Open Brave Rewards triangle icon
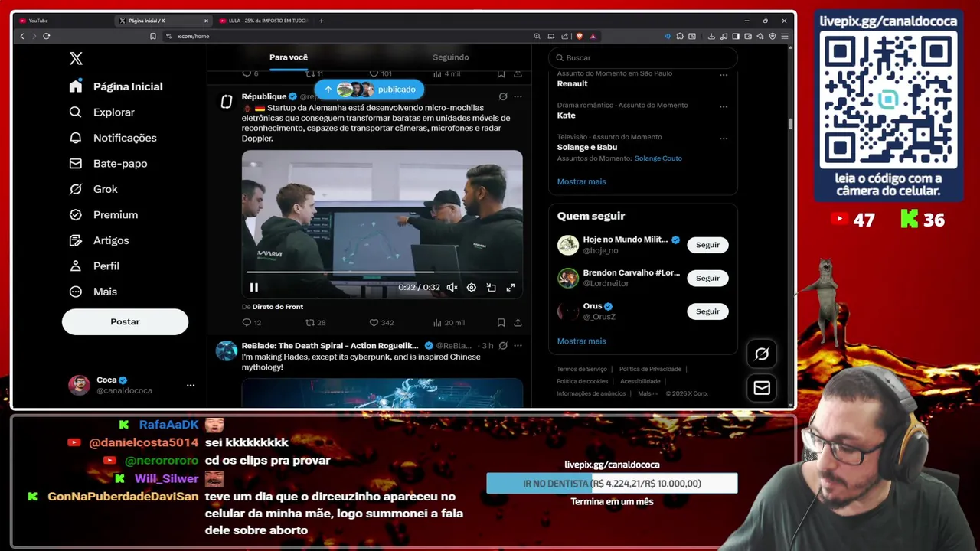 (x=593, y=36)
